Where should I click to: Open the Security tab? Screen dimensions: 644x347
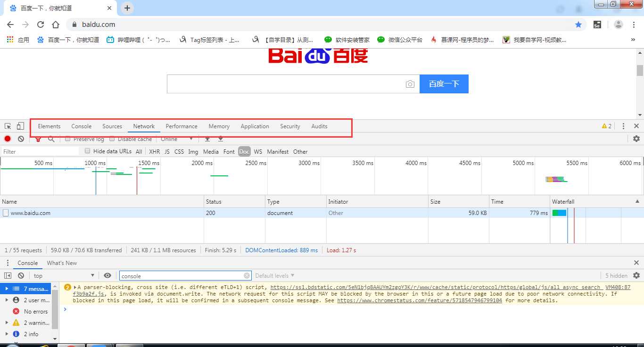tap(290, 126)
